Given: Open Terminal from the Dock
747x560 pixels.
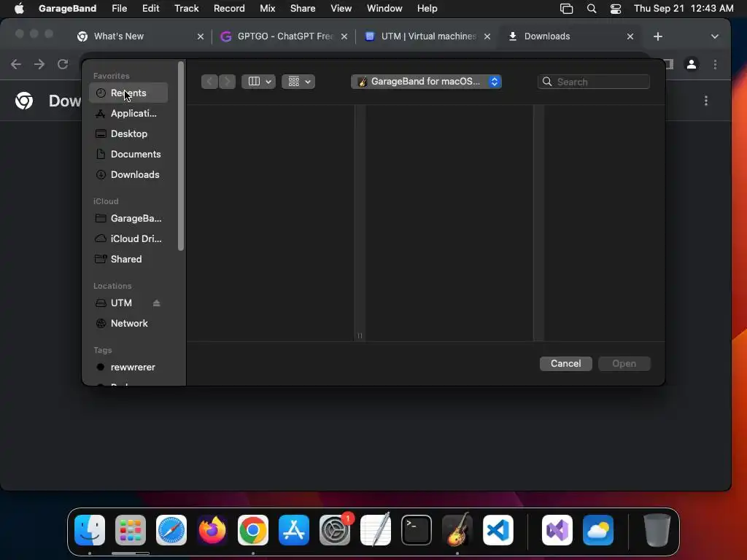Looking at the screenshot, I should (x=417, y=530).
